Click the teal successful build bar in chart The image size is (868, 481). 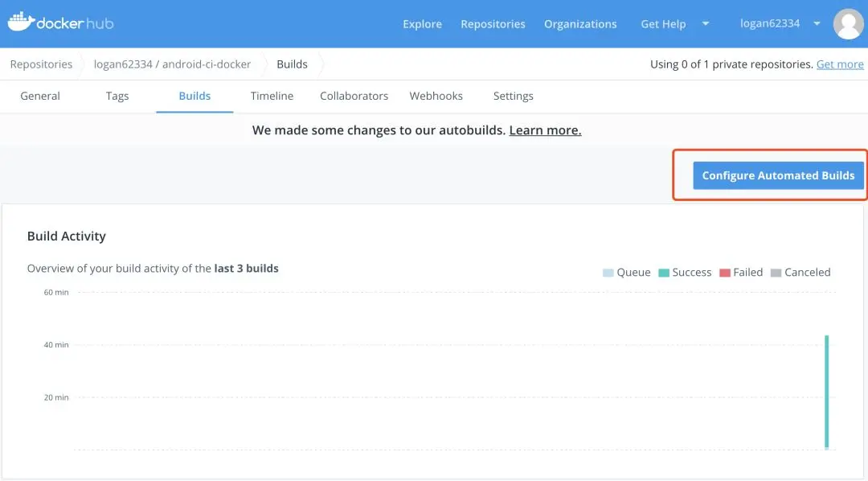[826, 391]
